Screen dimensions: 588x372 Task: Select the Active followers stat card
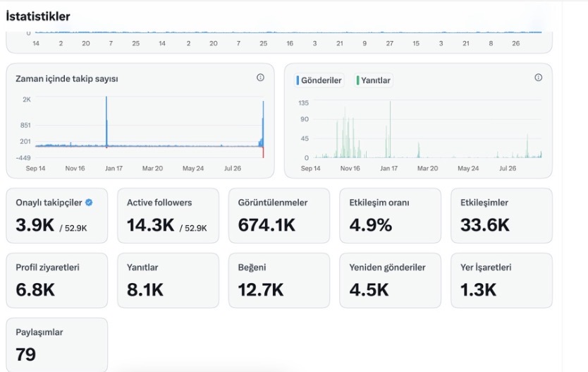point(168,215)
